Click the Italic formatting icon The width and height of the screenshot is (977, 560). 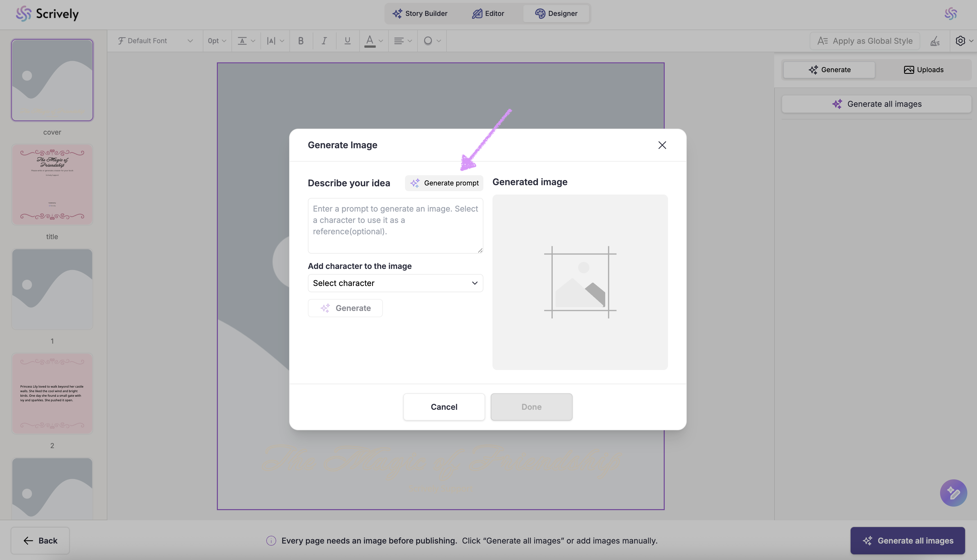click(324, 41)
